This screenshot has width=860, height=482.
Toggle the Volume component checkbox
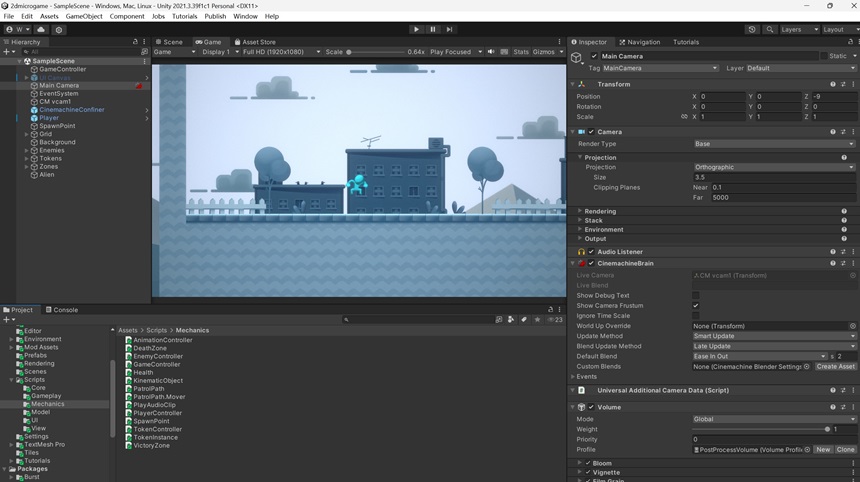591,407
